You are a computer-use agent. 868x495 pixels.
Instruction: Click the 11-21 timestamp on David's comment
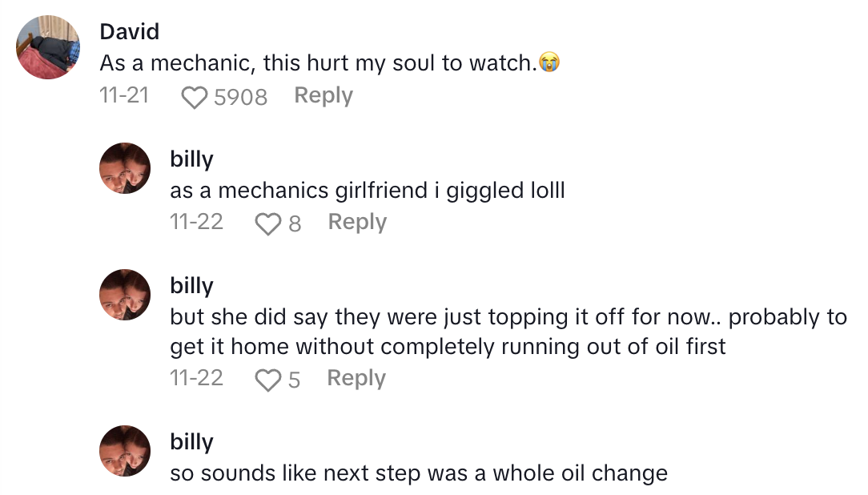[x=124, y=95]
